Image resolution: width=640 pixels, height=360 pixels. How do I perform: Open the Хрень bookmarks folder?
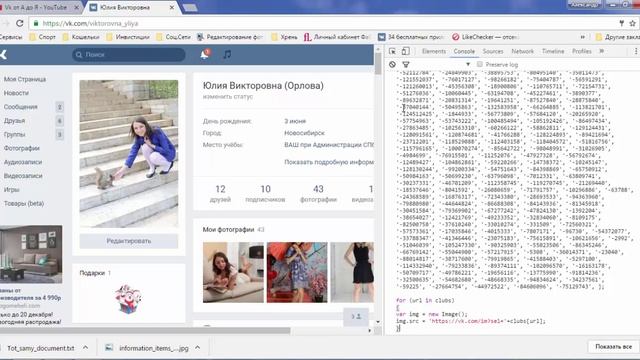(x=284, y=37)
